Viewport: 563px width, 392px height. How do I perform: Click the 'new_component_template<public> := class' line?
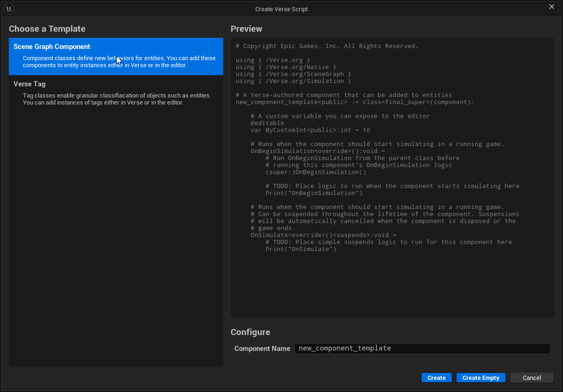coord(355,102)
